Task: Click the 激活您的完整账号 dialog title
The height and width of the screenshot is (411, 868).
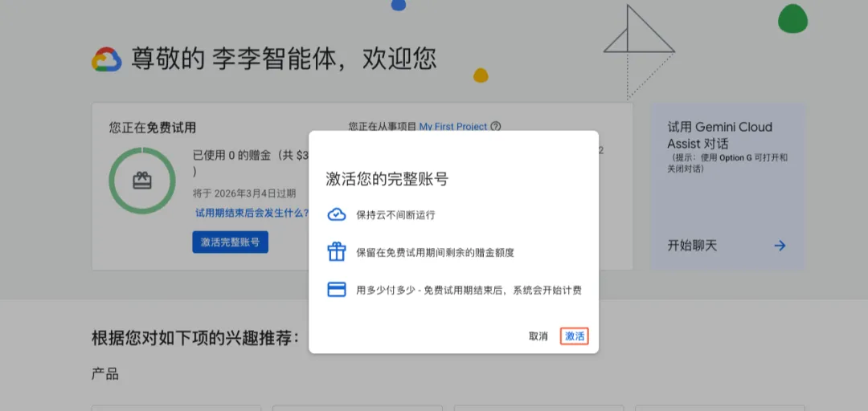Action: [387, 179]
